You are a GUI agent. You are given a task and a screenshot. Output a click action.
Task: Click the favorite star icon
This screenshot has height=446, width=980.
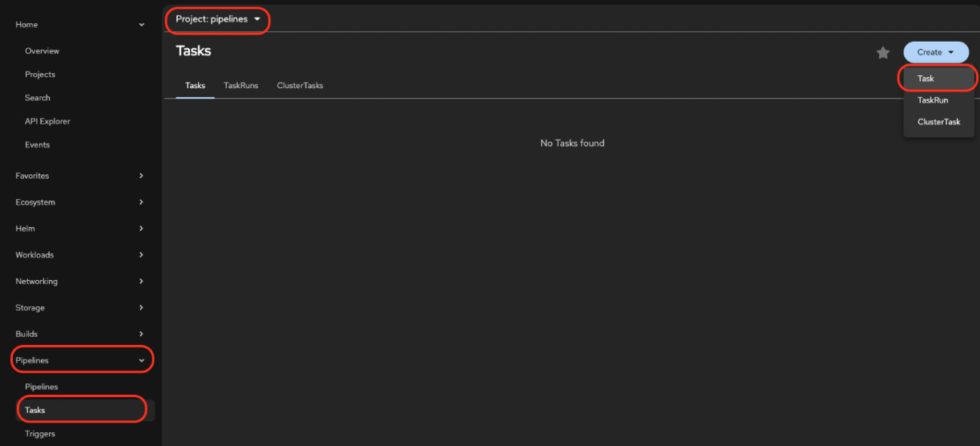click(882, 53)
